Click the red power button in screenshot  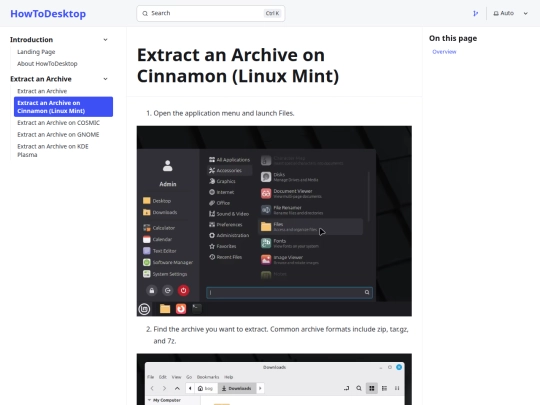point(183,291)
